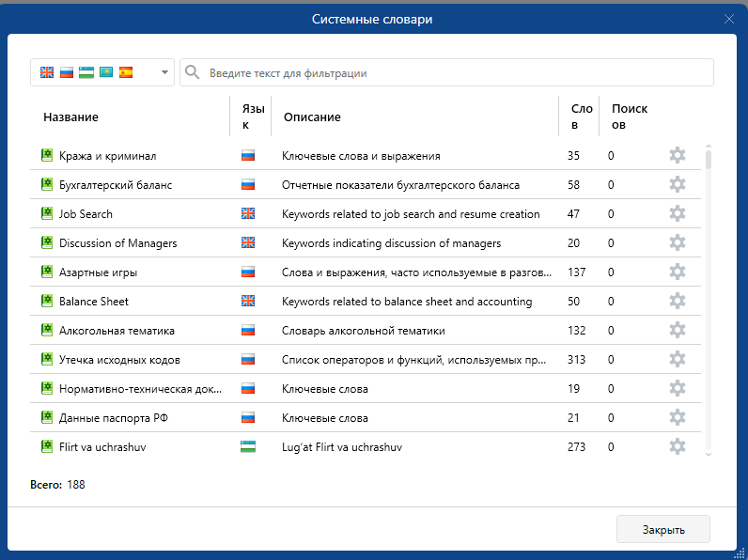Click dictionary book icon of Утечка исходных кодов

tap(47, 359)
